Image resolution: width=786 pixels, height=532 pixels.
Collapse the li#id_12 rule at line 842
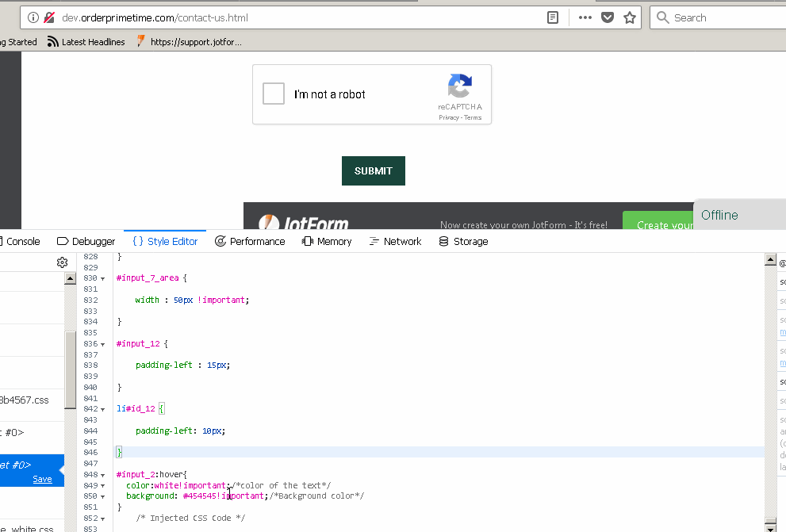[x=102, y=409]
